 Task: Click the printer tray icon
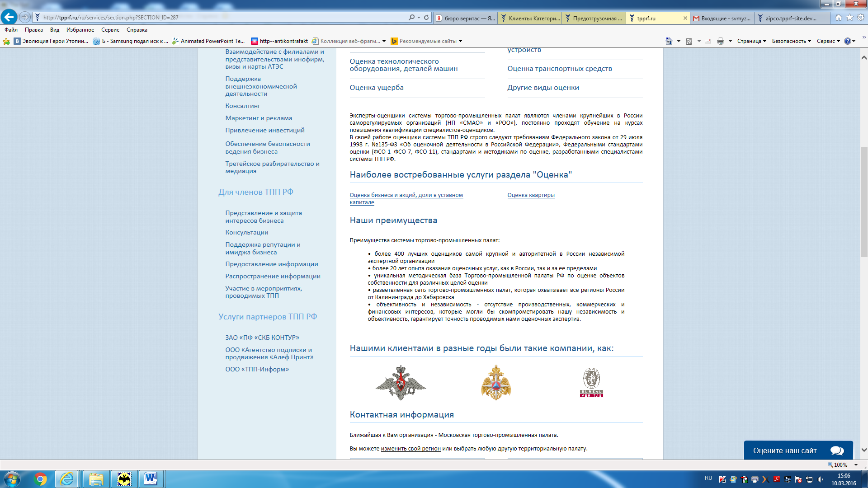coord(755,479)
